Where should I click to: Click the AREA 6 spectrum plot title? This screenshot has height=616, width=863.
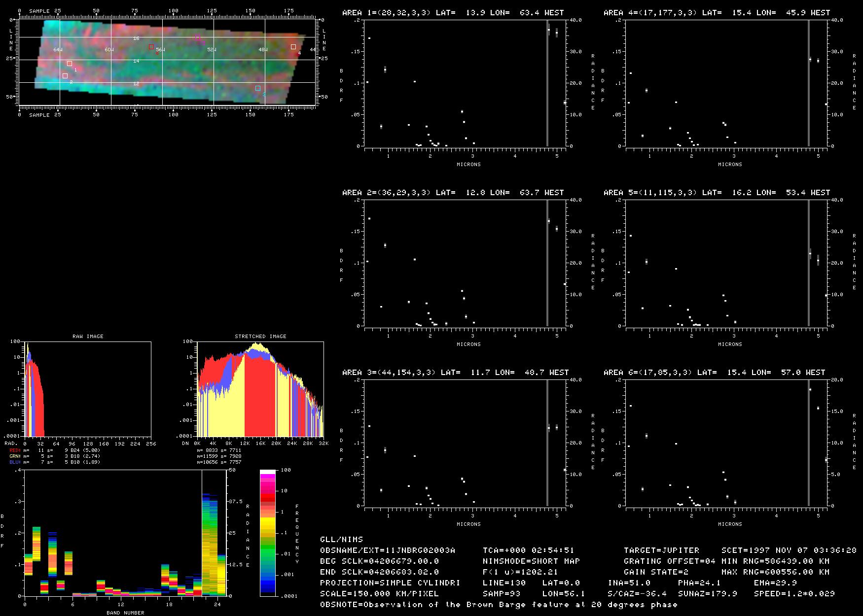coord(714,373)
